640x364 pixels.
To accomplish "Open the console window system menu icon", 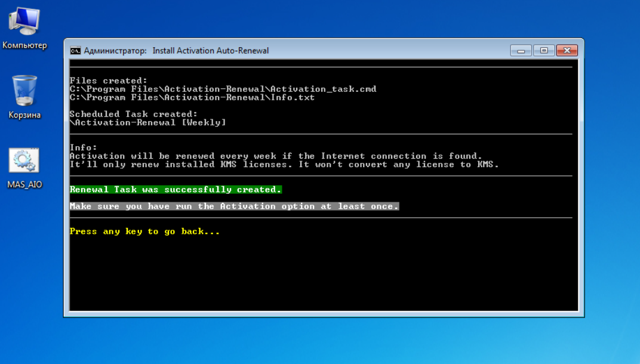I will click(x=75, y=51).
